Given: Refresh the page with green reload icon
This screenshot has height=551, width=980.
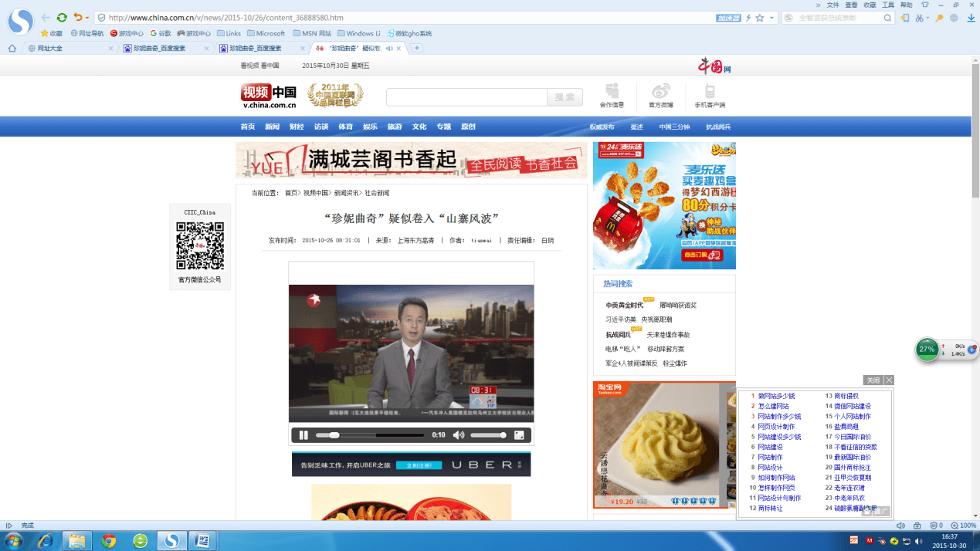Looking at the screenshot, I should (x=62, y=18).
